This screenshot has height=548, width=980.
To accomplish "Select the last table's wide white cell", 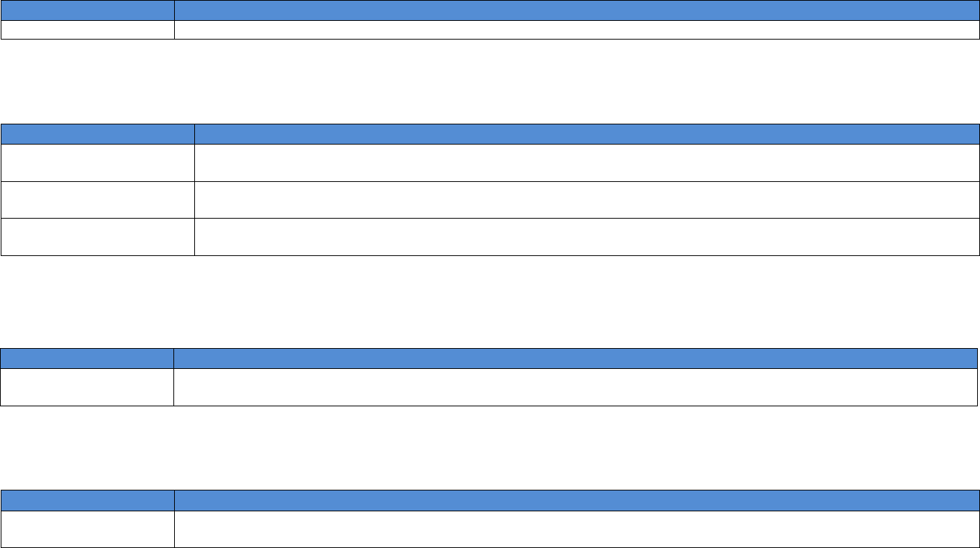I will click(x=576, y=529).
